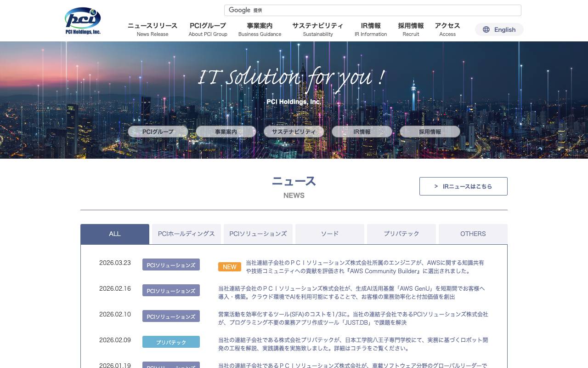
Task: Switch to the PCIソリューションズ tab
Action: pos(258,234)
